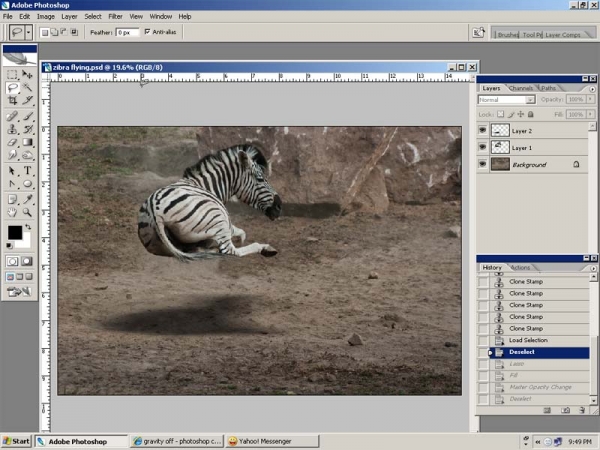The width and height of the screenshot is (600, 450).
Task: Select the Type tool
Action: pos(27,171)
